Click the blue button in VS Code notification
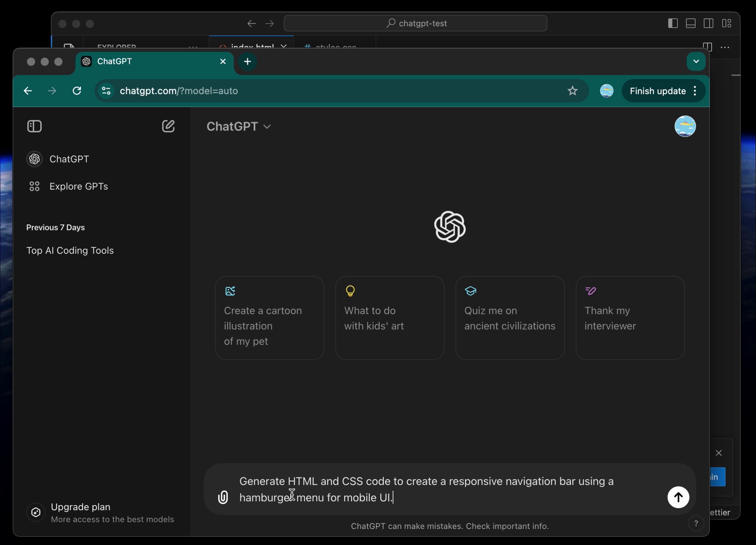Screen dimensions: 756x545 [717, 477]
